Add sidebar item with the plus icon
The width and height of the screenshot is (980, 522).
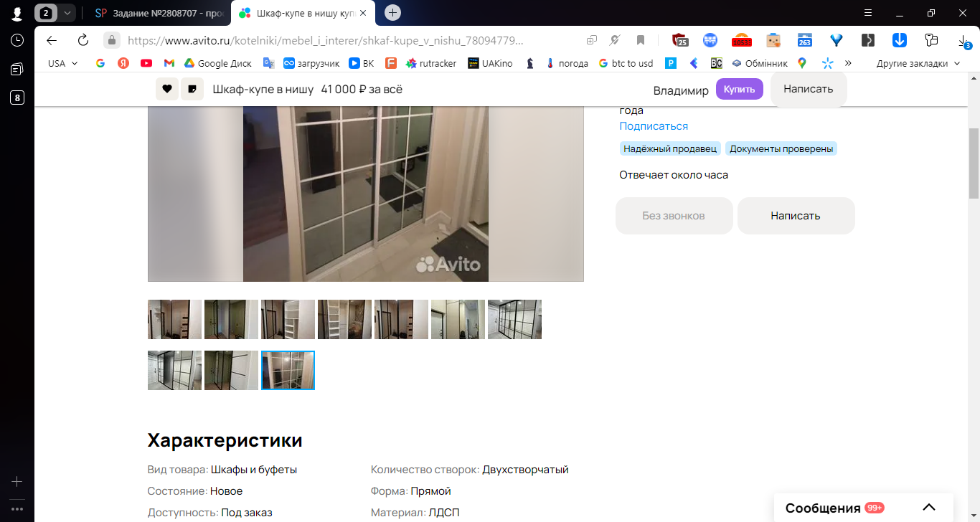[17, 482]
